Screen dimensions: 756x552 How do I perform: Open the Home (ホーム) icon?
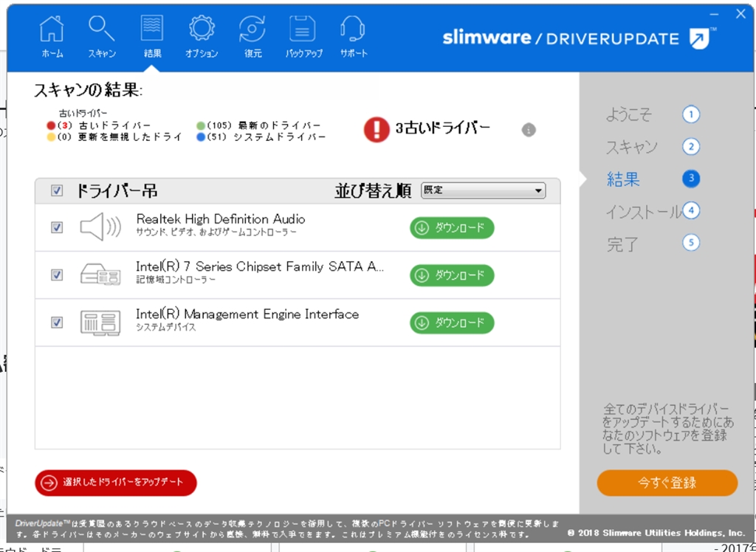(52, 29)
